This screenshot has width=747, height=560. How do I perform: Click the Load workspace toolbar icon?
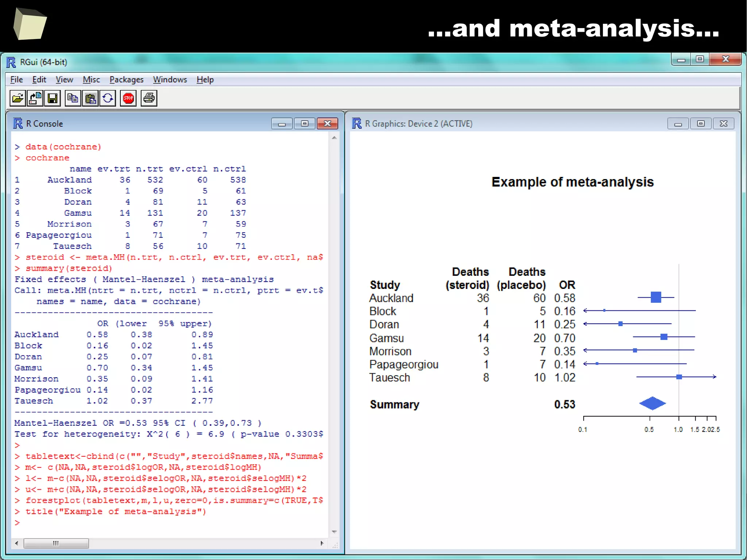point(35,99)
